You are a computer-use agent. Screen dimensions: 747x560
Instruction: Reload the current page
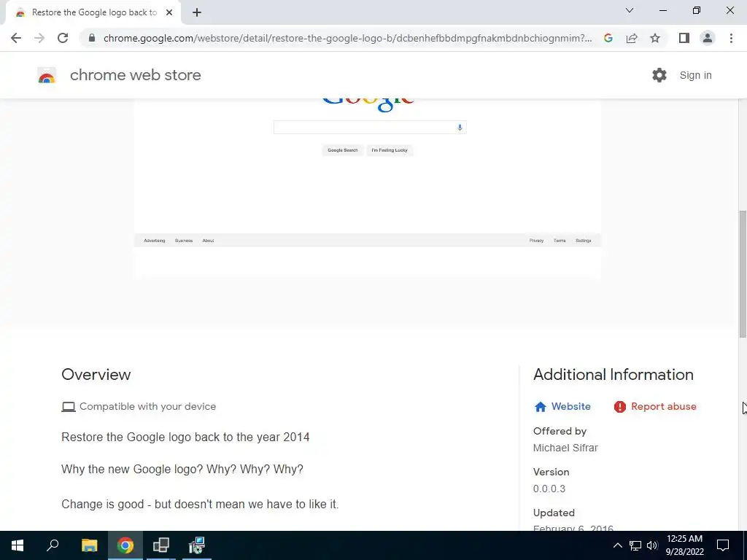point(63,38)
